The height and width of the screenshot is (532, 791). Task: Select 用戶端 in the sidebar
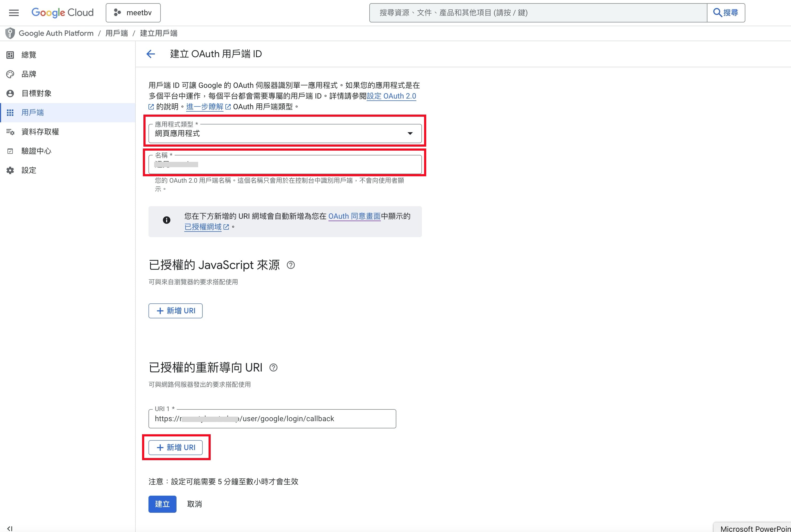tap(68, 113)
